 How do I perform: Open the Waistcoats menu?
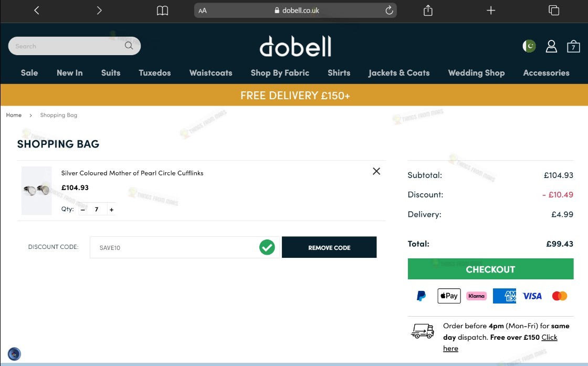point(211,73)
